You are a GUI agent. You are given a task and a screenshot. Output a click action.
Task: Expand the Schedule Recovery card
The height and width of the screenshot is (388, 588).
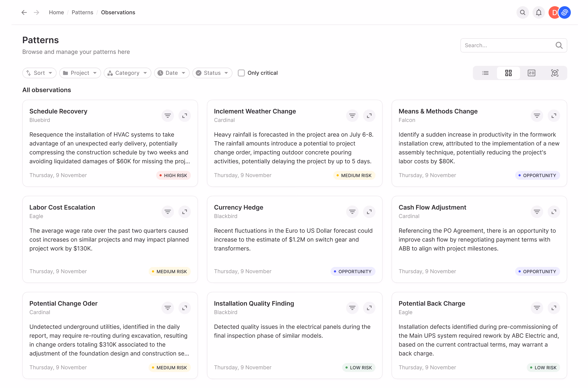[184, 116]
